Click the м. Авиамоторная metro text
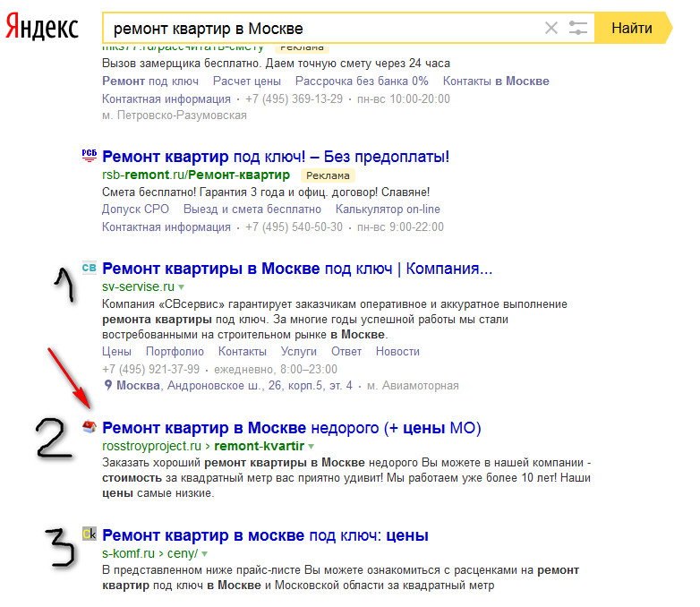This screenshot has height=607, width=700. click(413, 386)
